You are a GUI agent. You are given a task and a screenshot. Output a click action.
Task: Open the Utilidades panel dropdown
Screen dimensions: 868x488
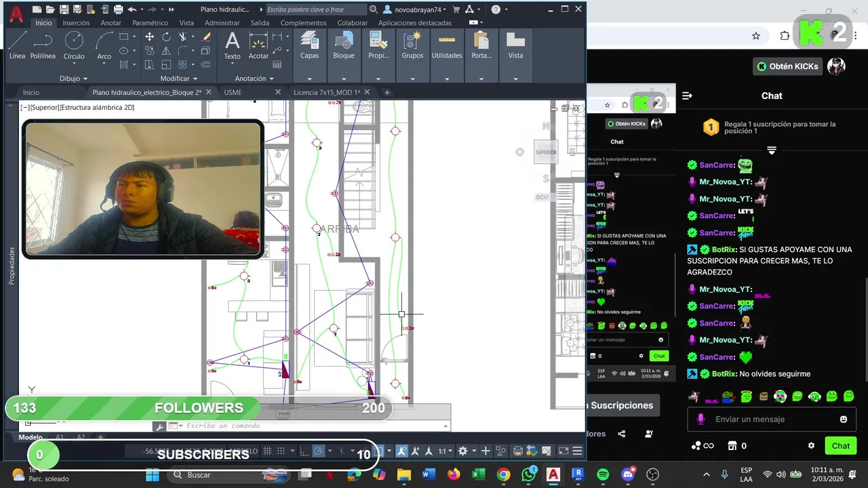pyautogui.click(x=447, y=79)
